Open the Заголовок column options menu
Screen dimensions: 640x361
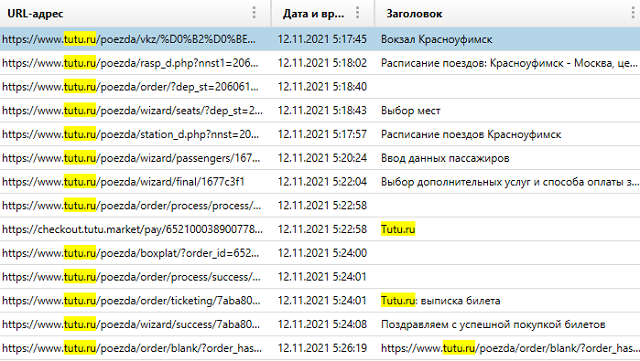click(x=633, y=13)
